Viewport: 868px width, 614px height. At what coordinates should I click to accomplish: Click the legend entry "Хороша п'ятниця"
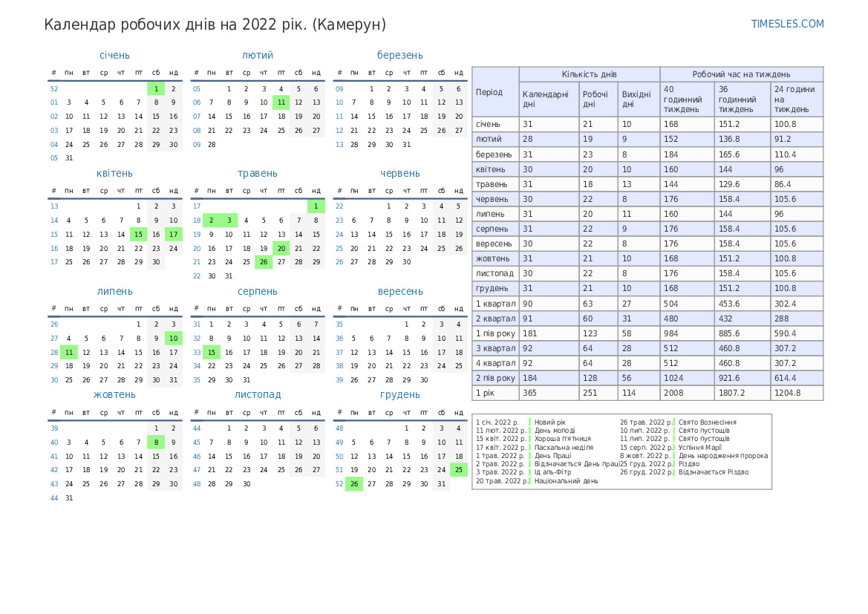tap(563, 439)
